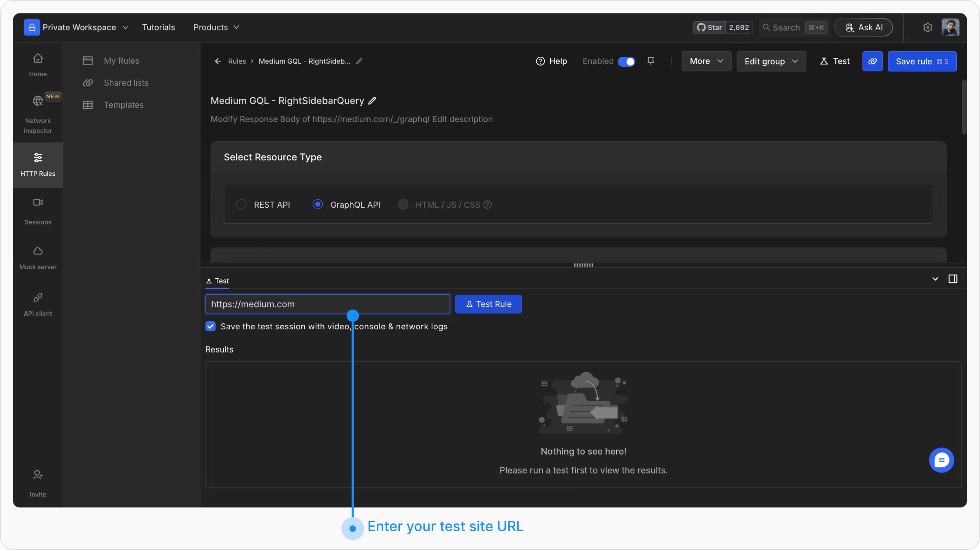Click the pin rule icon
The image size is (980, 550).
tap(651, 61)
